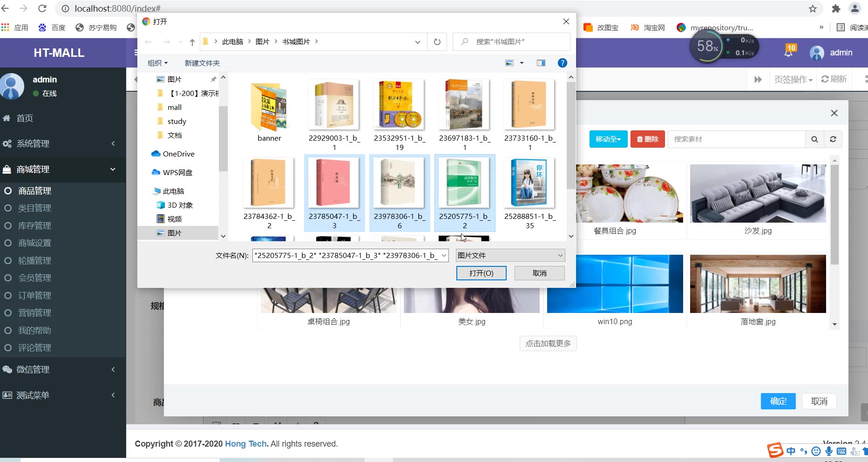Click the Sogou input method icon

click(775, 450)
